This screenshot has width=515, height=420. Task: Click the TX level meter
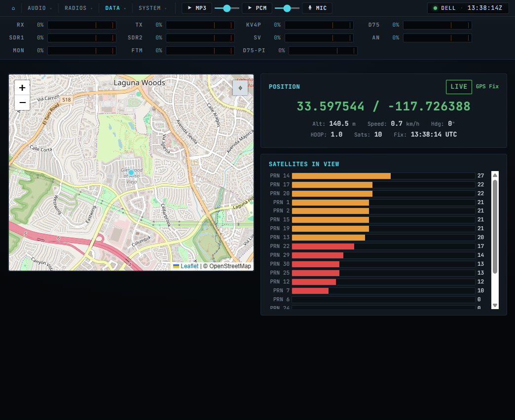click(200, 25)
